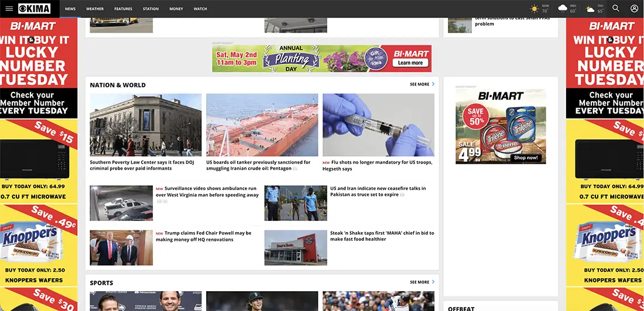Viewport: 644px width, 311px height.
Task: Open the baseball batter crowd thumbnail
Action: pos(378,301)
